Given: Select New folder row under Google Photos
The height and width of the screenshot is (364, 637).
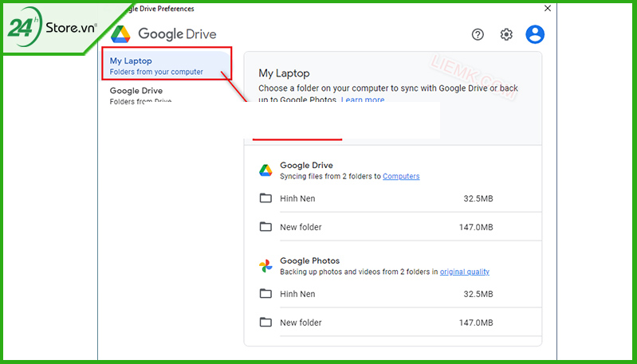Looking at the screenshot, I should coord(400,323).
